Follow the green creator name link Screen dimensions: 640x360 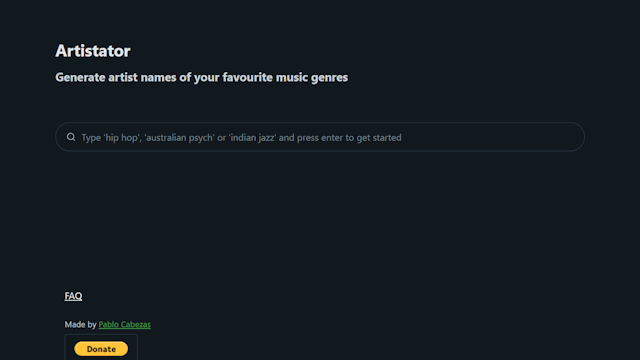(x=124, y=324)
